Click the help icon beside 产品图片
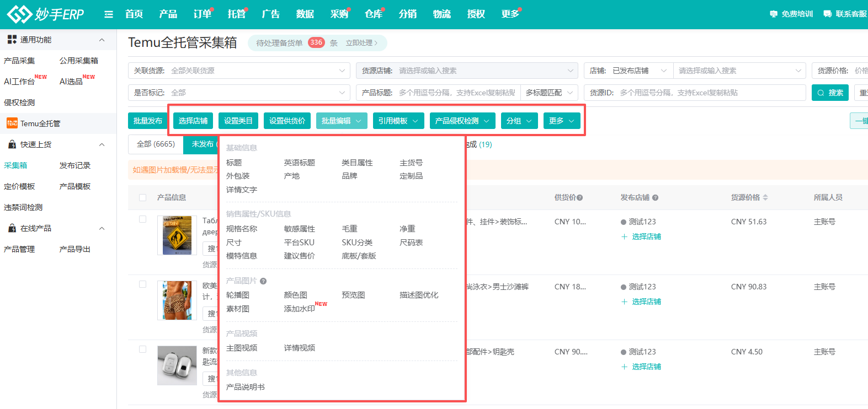Screen dimensions: 868x409 (x=263, y=281)
